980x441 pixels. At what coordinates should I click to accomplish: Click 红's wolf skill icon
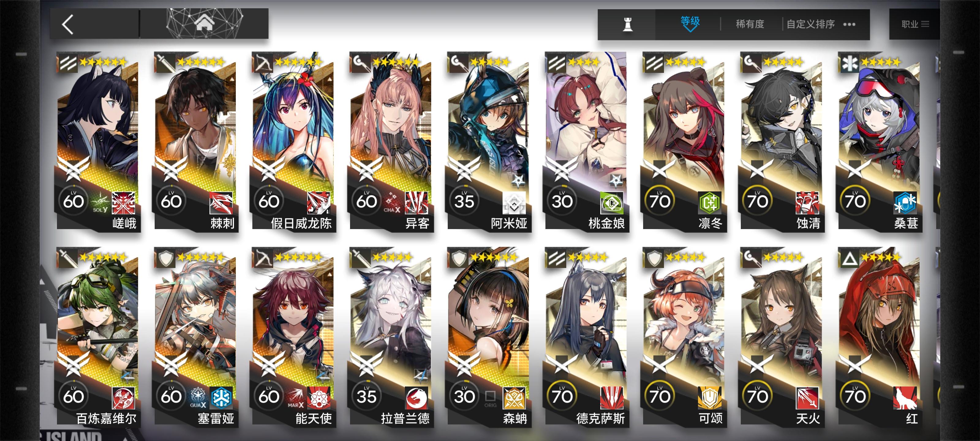coord(905,398)
